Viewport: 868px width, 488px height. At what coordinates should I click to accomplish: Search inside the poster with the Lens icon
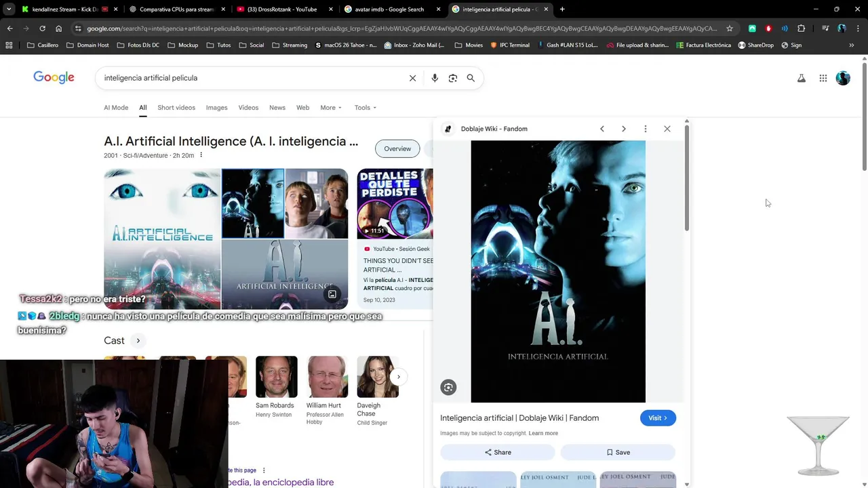pos(448,387)
